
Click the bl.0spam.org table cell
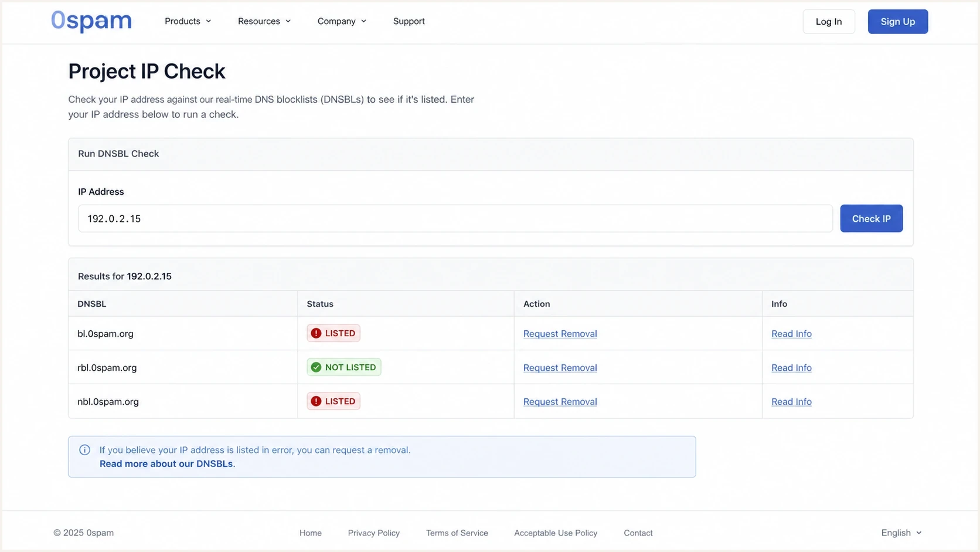pyautogui.click(x=183, y=333)
